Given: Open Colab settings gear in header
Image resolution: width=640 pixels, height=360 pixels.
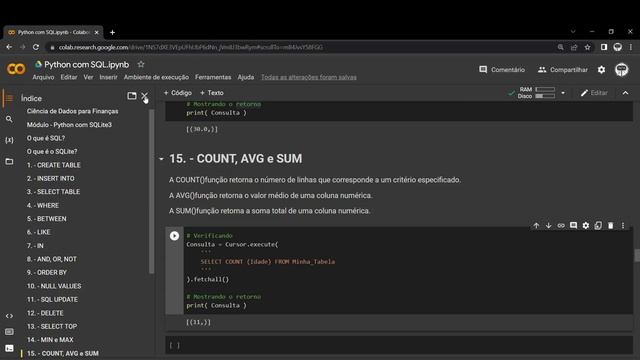Looking at the screenshot, I should 601,70.
